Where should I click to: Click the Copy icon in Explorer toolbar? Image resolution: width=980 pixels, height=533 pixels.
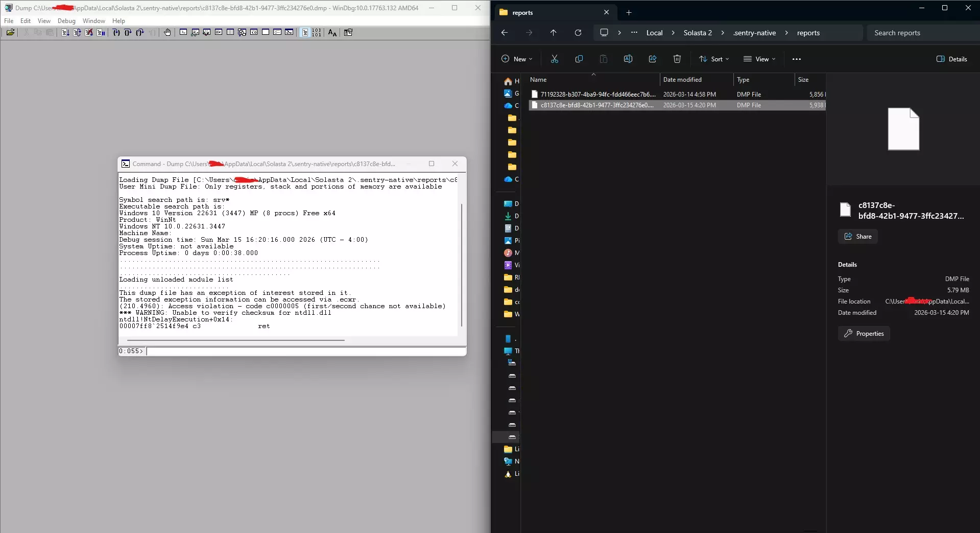click(579, 59)
